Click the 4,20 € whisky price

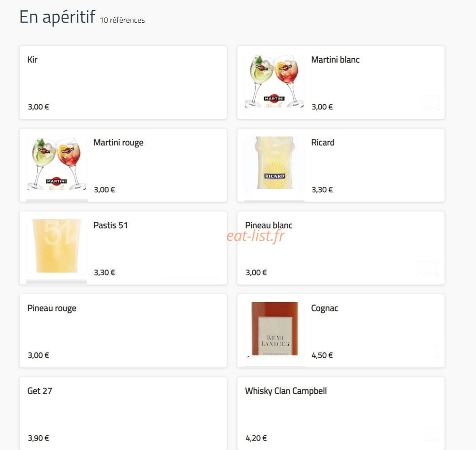click(x=256, y=438)
